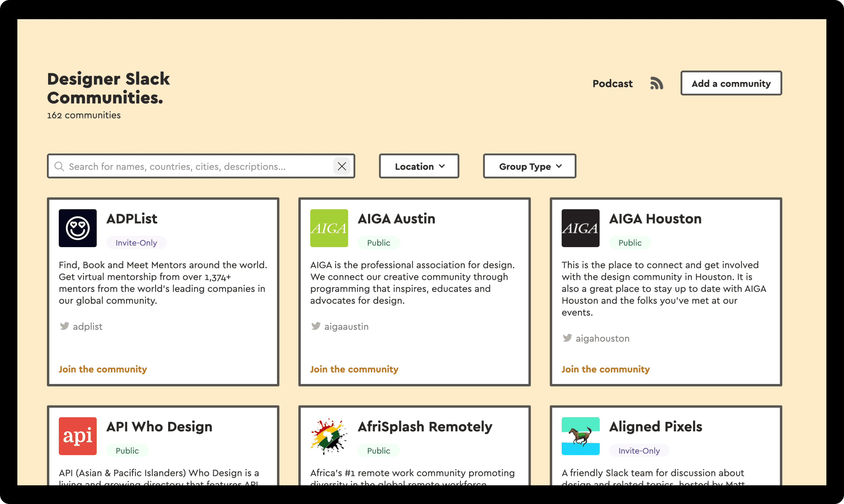This screenshot has width=844, height=504.
Task: Join the AIGA Austin community
Action: (354, 369)
